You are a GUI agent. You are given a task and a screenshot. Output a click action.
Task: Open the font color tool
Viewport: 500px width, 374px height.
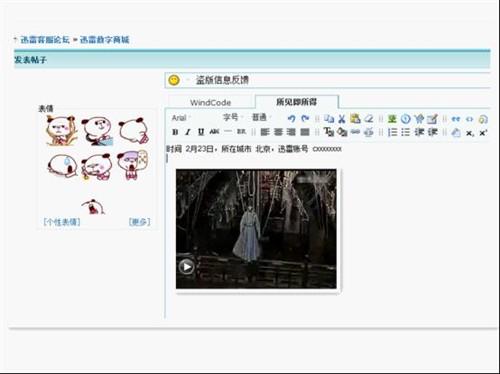click(329, 132)
